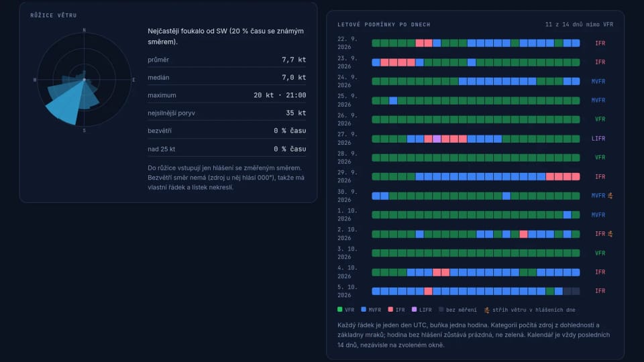Select the green VFR legend swatch
The height and width of the screenshot is (362, 644).
point(339,310)
